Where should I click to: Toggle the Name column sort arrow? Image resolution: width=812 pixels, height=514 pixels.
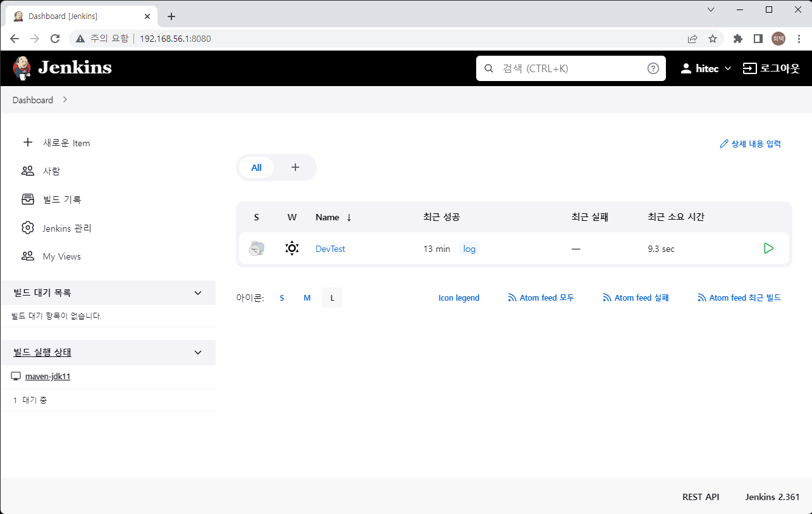point(349,217)
